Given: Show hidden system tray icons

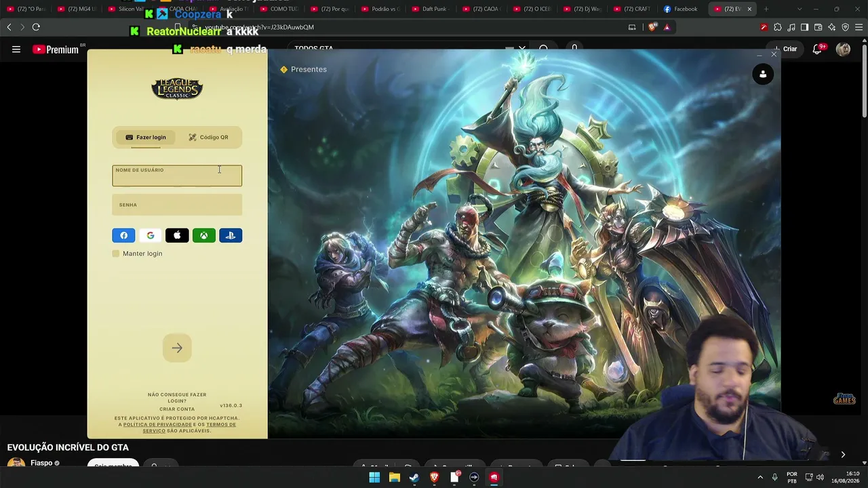Looking at the screenshot, I should [x=759, y=477].
